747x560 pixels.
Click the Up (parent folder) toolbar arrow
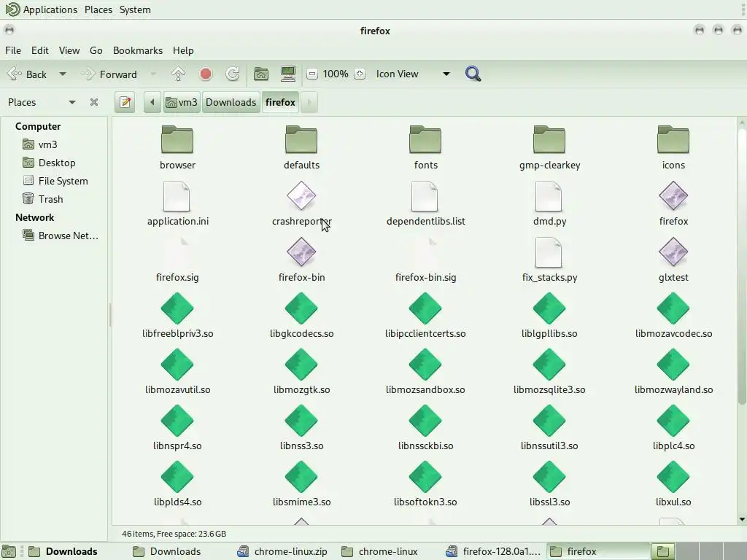[x=178, y=74]
